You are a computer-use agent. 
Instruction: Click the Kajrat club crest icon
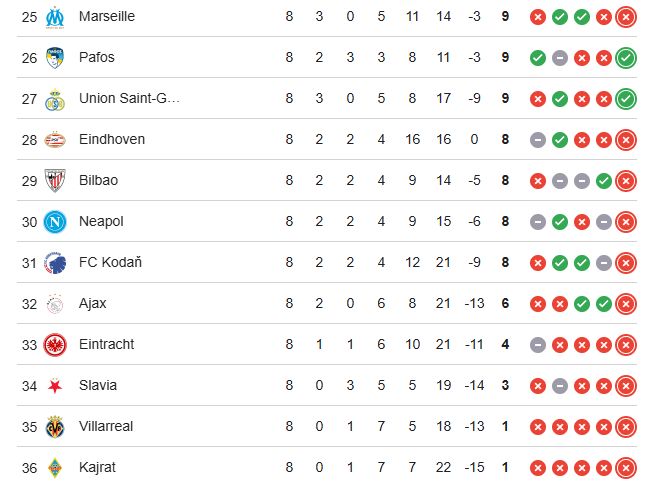[x=54, y=468]
